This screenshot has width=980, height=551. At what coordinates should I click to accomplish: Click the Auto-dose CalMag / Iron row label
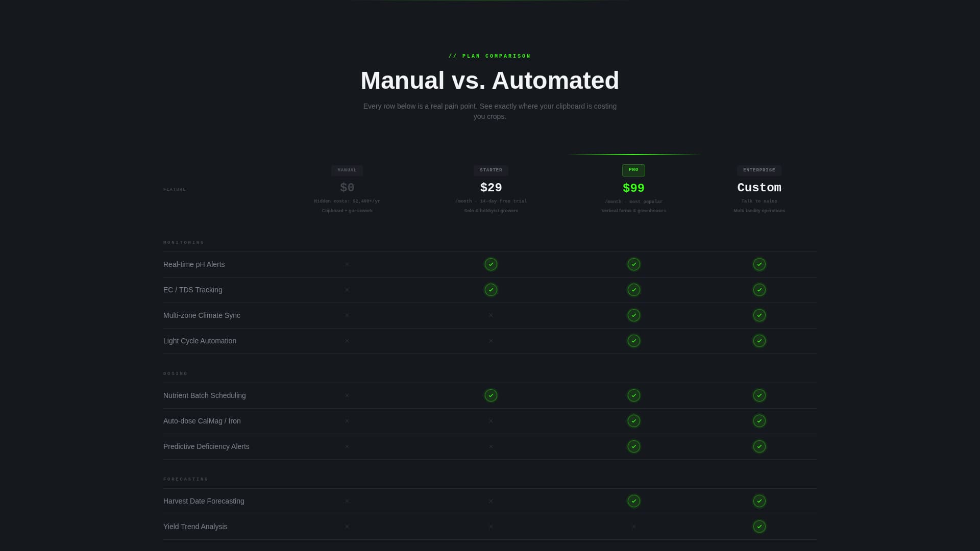202,421
